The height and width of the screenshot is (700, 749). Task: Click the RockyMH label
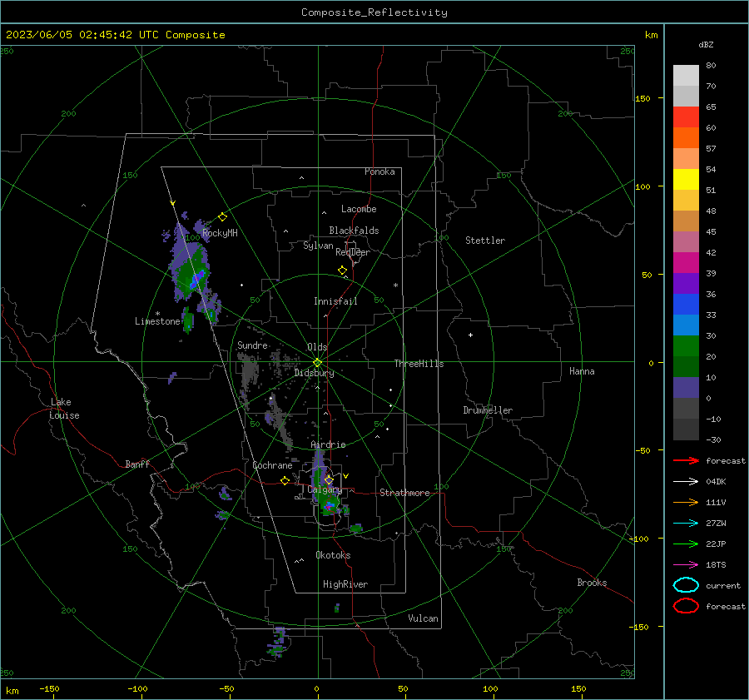[220, 233]
